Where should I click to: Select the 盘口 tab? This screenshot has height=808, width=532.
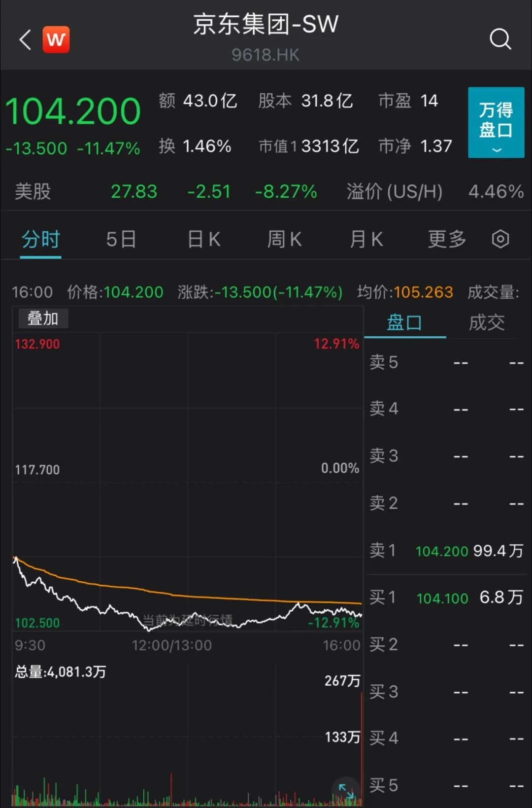[404, 323]
